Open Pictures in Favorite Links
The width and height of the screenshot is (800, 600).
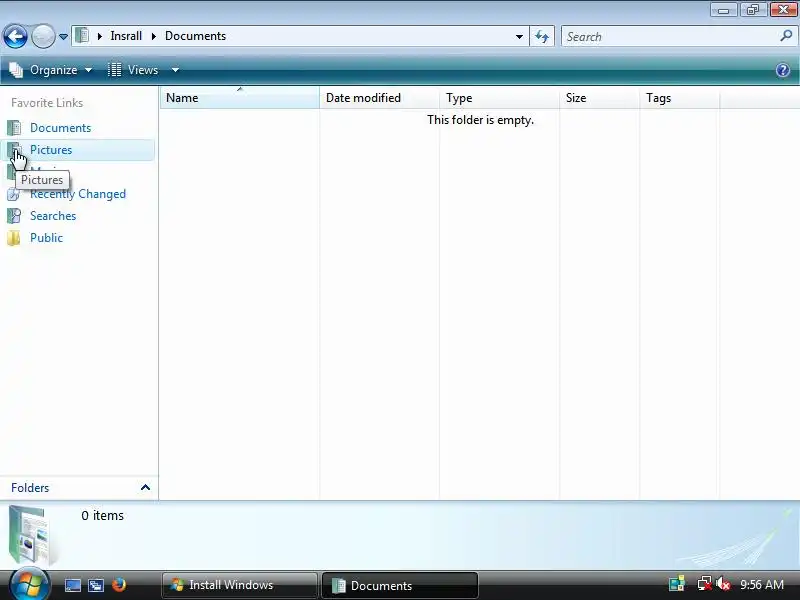51,150
